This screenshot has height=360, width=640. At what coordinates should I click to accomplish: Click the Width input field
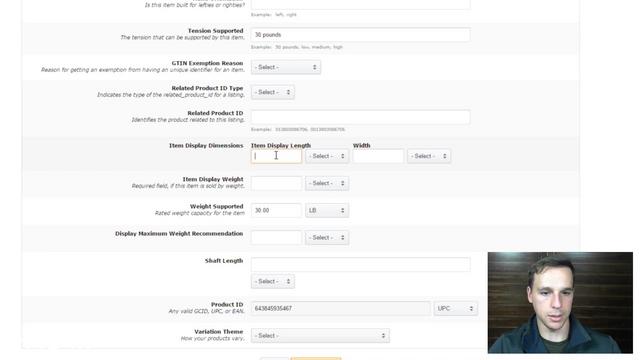[x=378, y=156]
